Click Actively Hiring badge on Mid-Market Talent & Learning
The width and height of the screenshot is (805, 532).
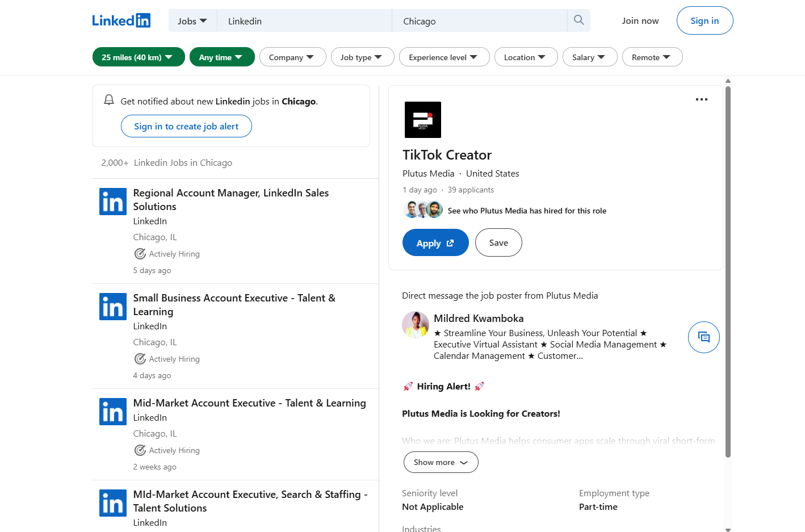[x=167, y=450]
